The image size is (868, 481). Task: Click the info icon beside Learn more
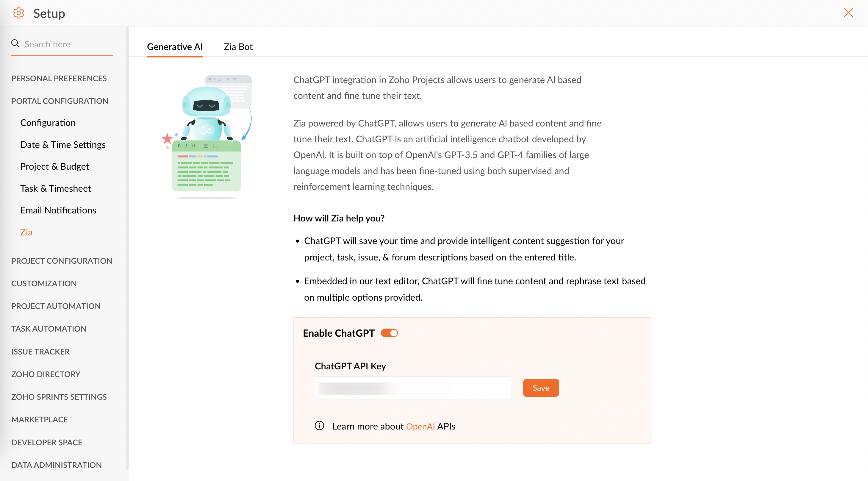coord(319,426)
